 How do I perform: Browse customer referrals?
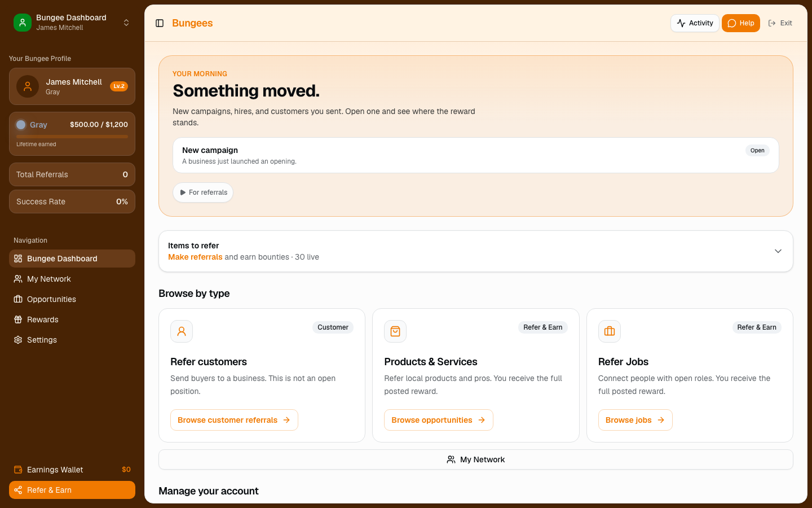click(x=234, y=420)
